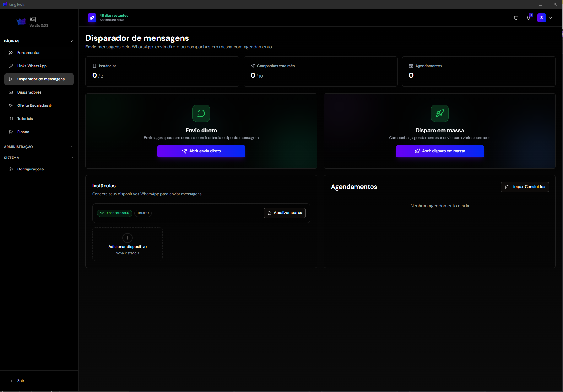Click the green chat bubble Envio direto icon

(x=201, y=113)
